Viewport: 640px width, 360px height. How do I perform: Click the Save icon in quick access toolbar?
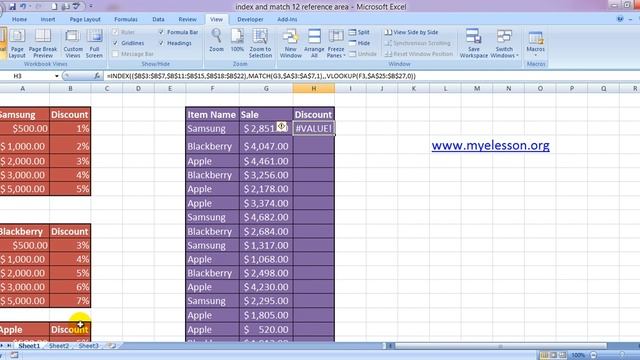point(12,7)
